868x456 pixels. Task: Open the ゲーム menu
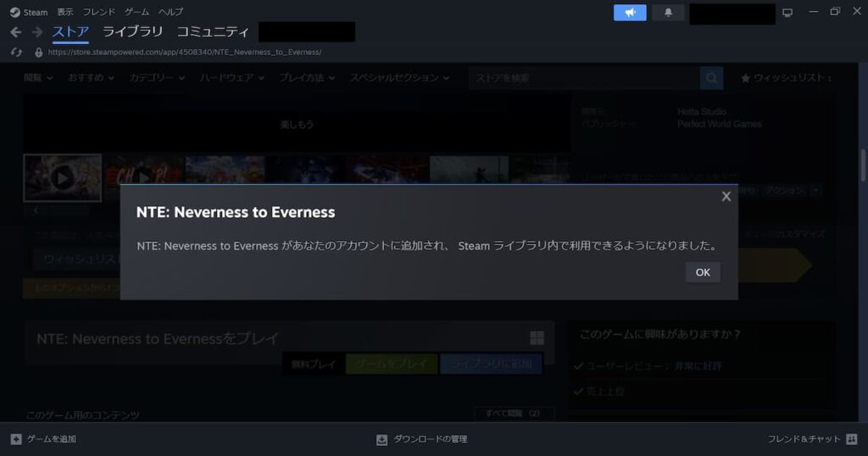click(136, 12)
